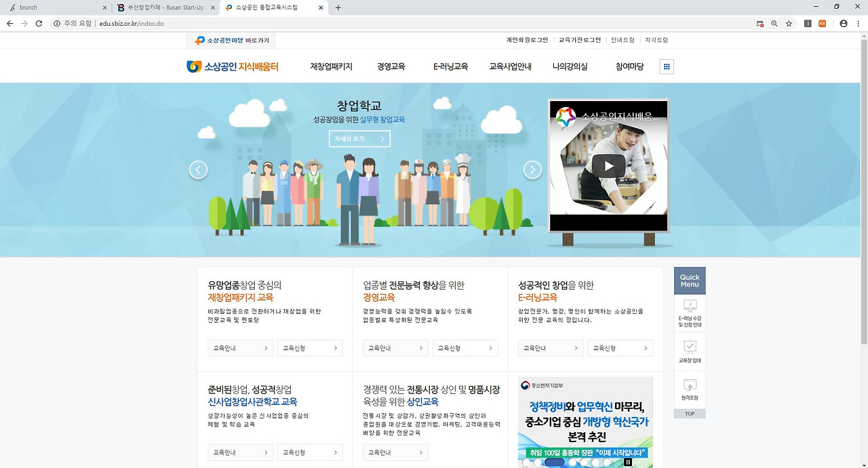Click the 소상공인 마당 바로가기 logo icon
Viewport: 868px width, 468px height.
(x=199, y=40)
